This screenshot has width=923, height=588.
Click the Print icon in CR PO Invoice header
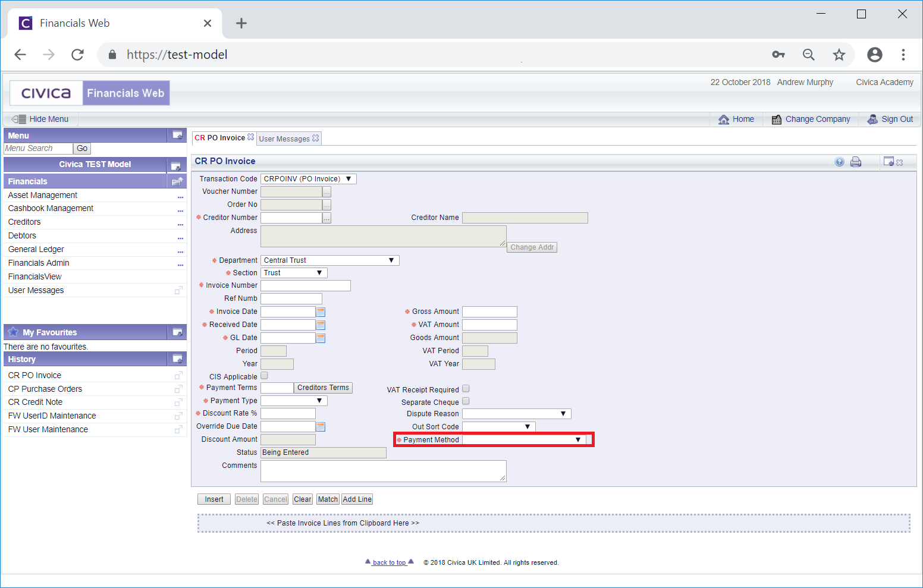856,162
